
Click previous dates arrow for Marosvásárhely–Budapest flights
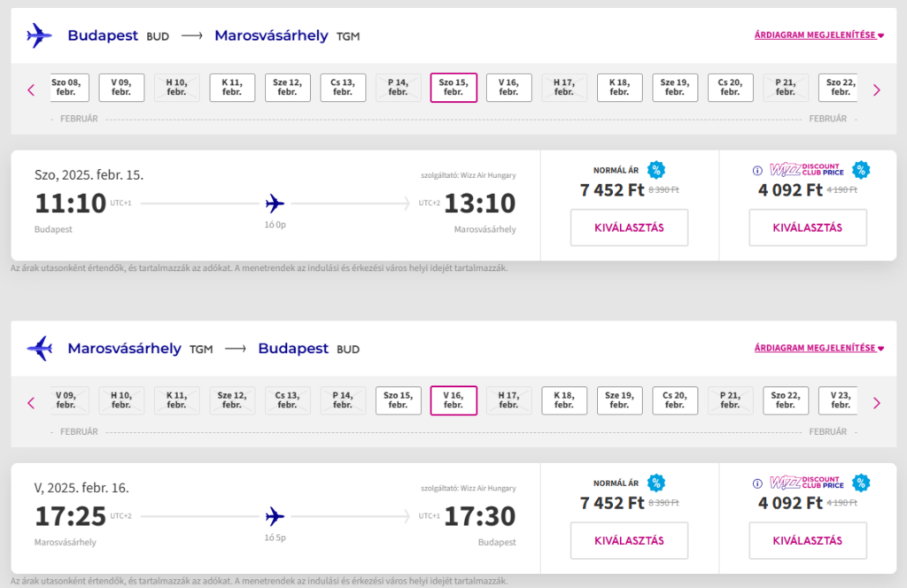pos(31,403)
